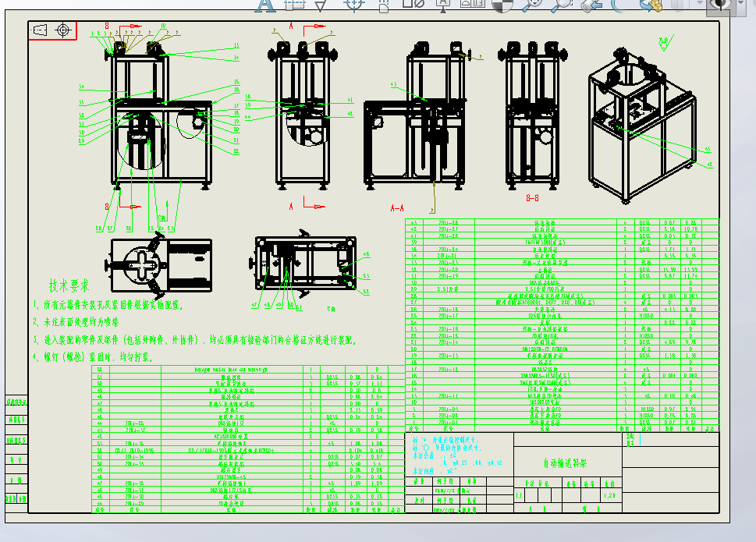
Task: Click the checkered center of mass icon
Action: coord(502,5)
